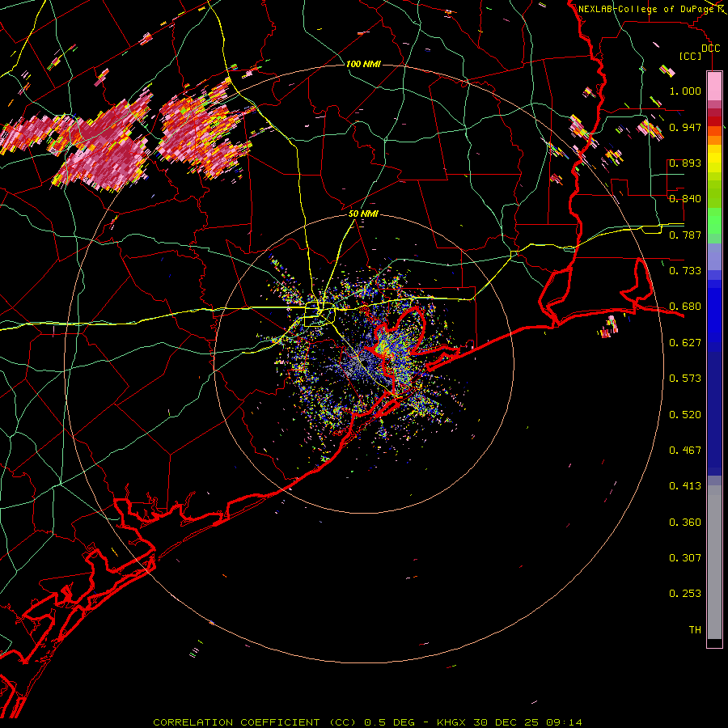Click the 0.893 legend value
The image size is (728, 728).
point(685,163)
